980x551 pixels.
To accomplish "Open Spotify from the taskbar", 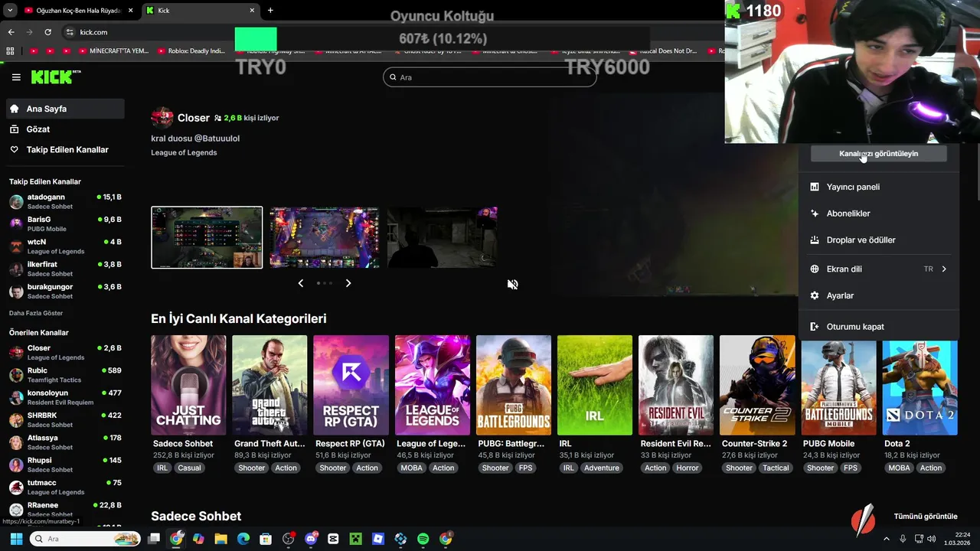I will tap(423, 539).
